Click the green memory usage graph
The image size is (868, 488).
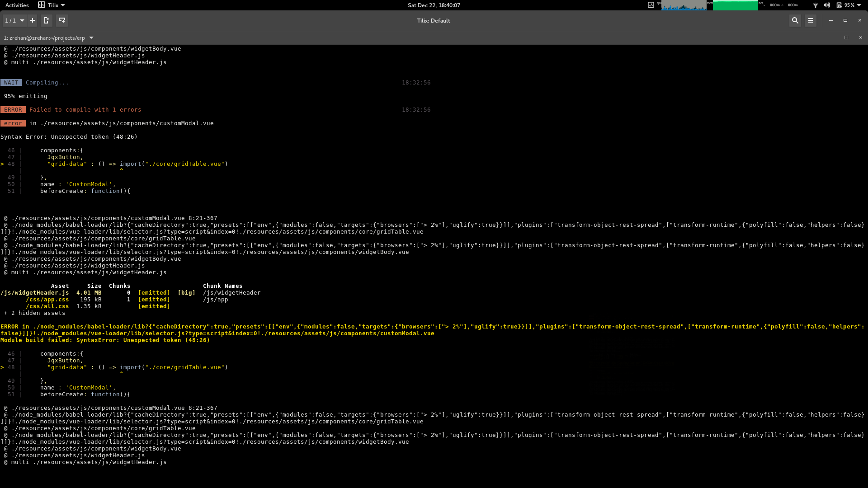point(735,5)
